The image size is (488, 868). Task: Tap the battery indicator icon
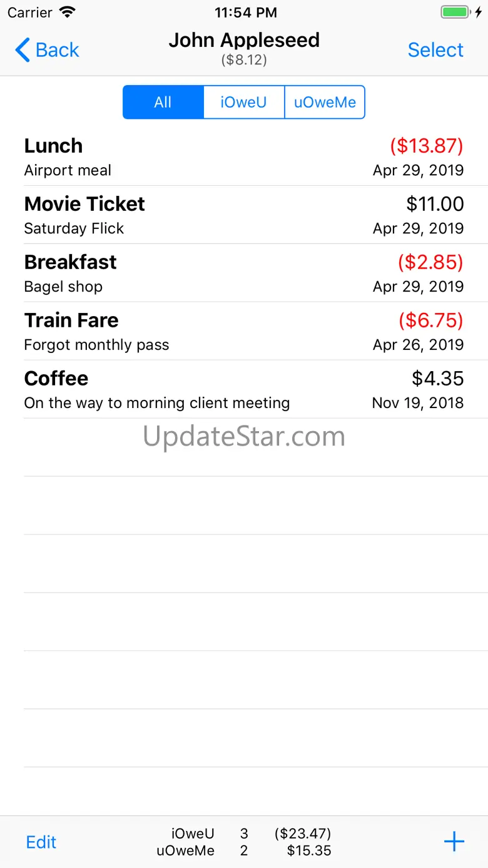(455, 13)
